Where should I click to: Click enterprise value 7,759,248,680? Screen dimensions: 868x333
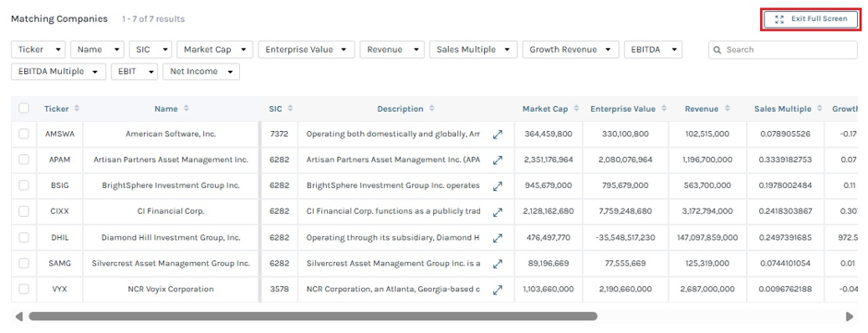[625, 211]
